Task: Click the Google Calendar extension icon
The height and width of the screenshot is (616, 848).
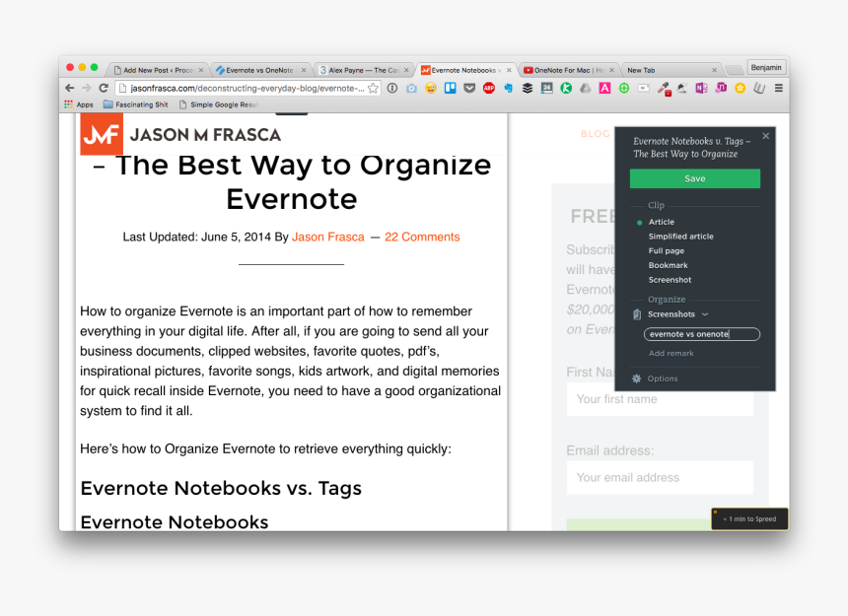Action: (x=545, y=88)
